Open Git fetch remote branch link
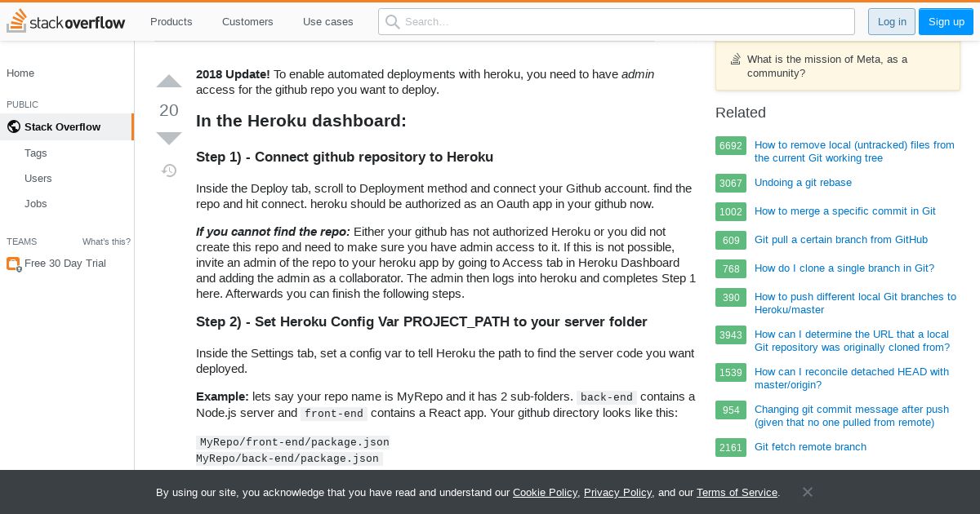The height and width of the screenshot is (514, 980). [810, 446]
